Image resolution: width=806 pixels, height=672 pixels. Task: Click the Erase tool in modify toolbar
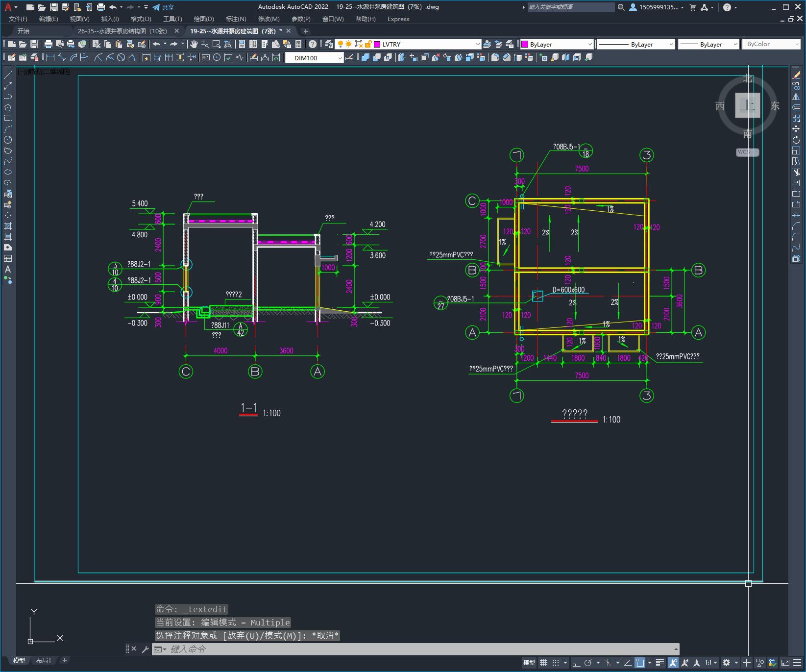tap(796, 75)
